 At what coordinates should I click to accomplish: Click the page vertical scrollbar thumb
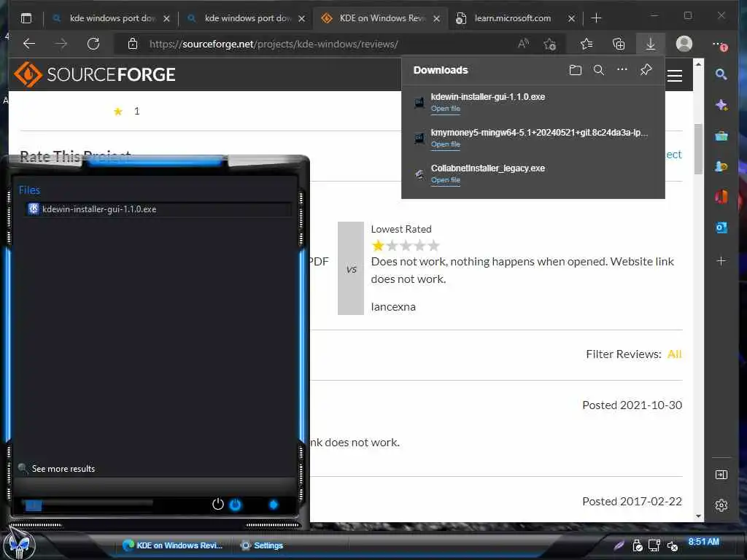point(698,149)
